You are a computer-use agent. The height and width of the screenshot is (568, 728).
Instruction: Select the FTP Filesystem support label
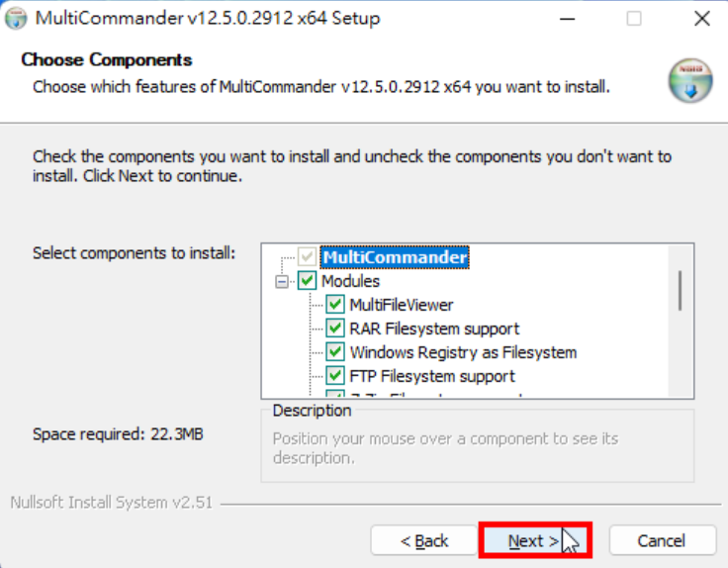tap(432, 376)
